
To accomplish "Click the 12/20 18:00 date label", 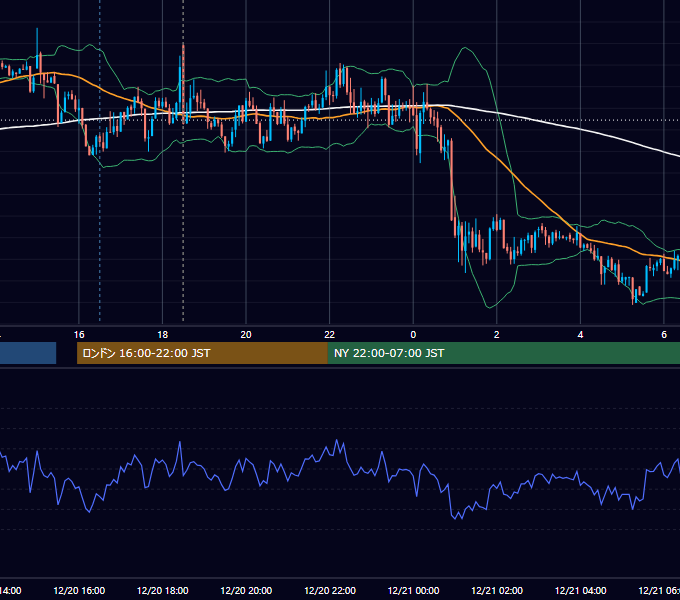I will [163, 590].
